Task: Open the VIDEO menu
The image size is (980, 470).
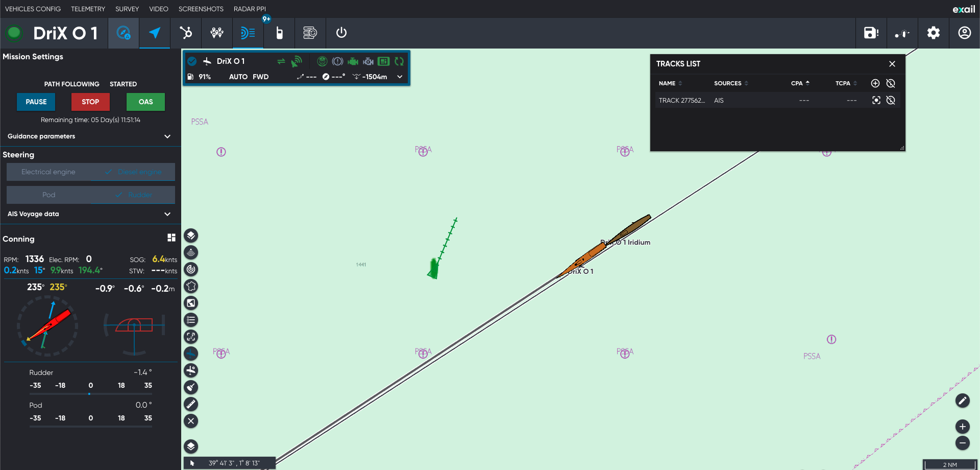Action: (159, 9)
